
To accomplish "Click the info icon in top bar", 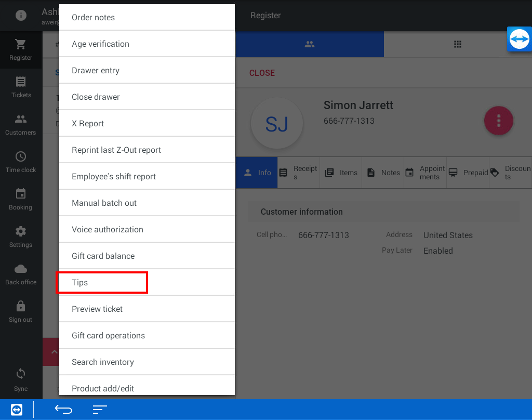I will pyautogui.click(x=21, y=15).
